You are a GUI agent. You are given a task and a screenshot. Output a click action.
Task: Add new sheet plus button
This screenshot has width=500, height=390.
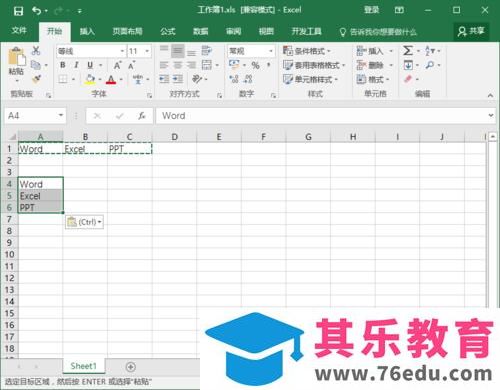coord(131,367)
